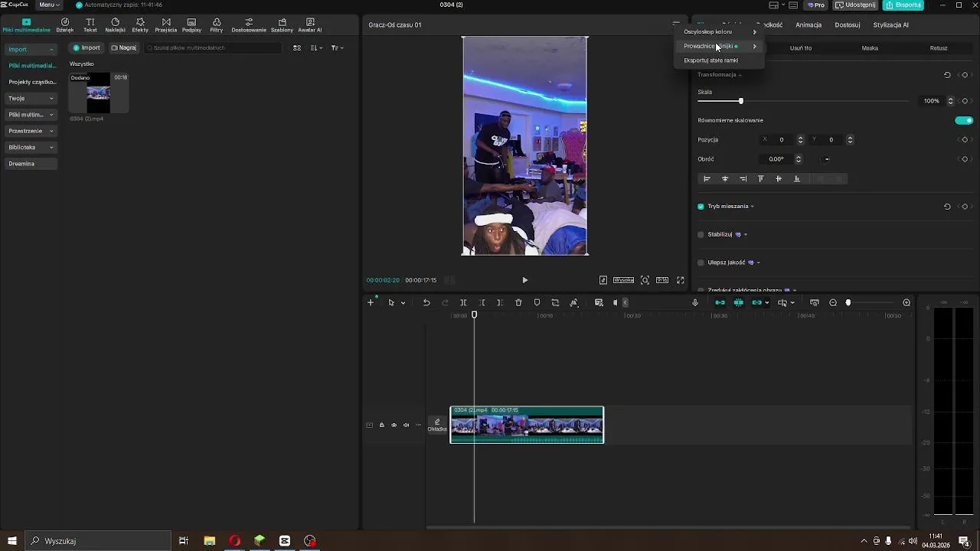The image size is (980, 551).
Task: Open the selection tool dropdown arrow
Action: coord(403,303)
